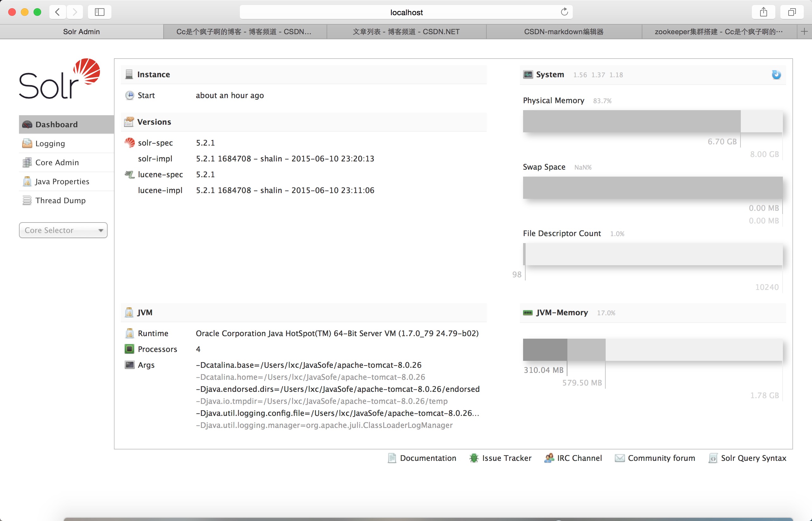This screenshot has height=521, width=812.
Task: Reload the page from address bar
Action: (564, 12)
